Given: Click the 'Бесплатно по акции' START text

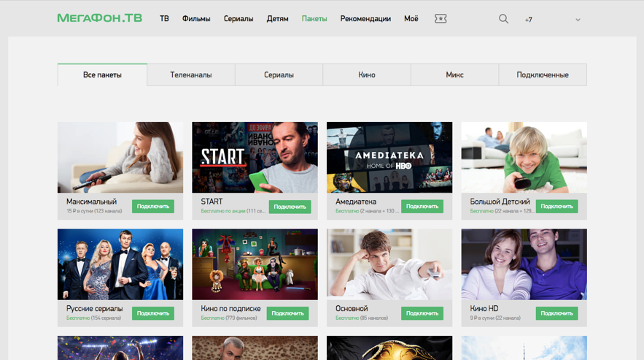Looking at the screenshot, I should point(223,211).
